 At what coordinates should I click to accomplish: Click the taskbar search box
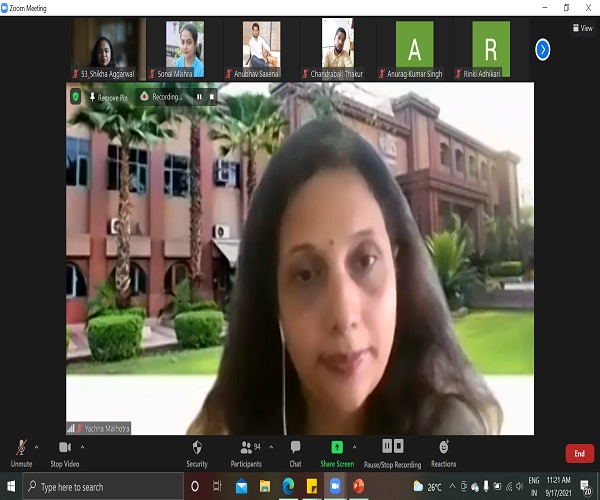point(103,487)
